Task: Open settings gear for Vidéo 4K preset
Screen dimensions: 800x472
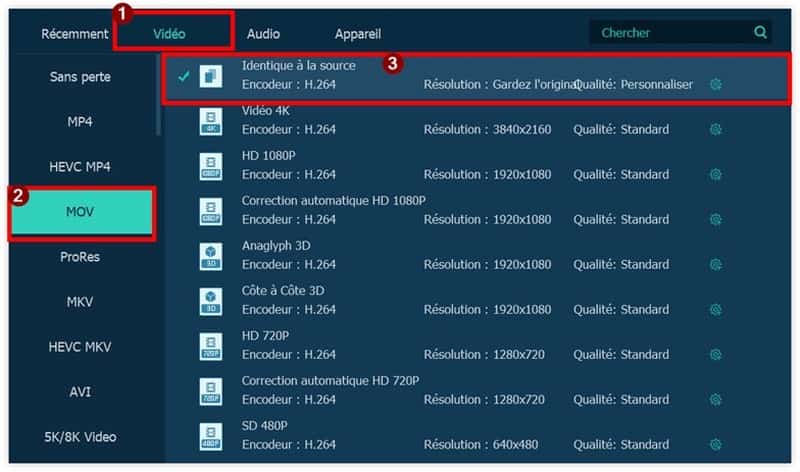Action: tap(715, 130)
